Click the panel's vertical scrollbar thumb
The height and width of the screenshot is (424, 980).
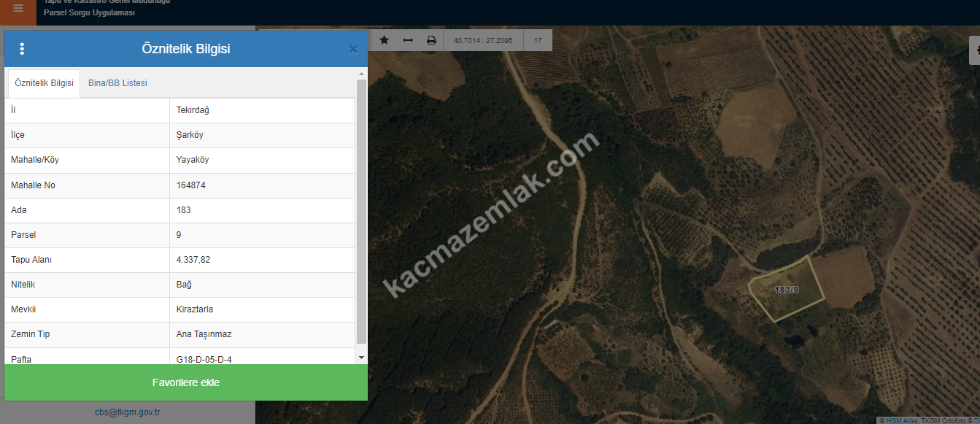362,212
